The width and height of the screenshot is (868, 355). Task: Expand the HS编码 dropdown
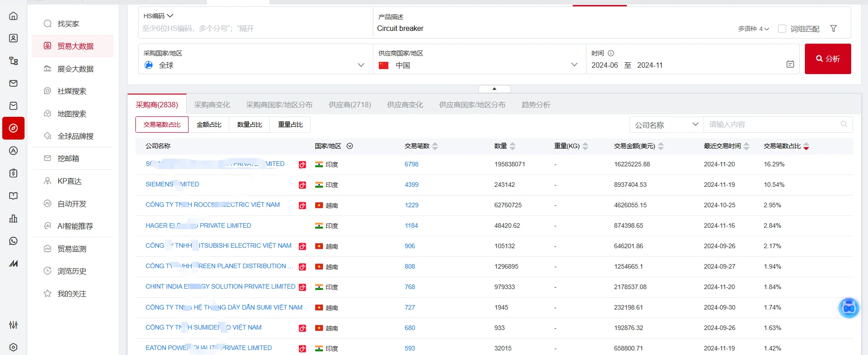159,16
